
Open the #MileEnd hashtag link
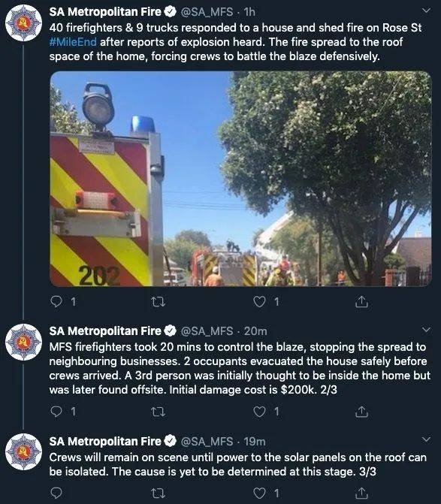tap(73, 42)
